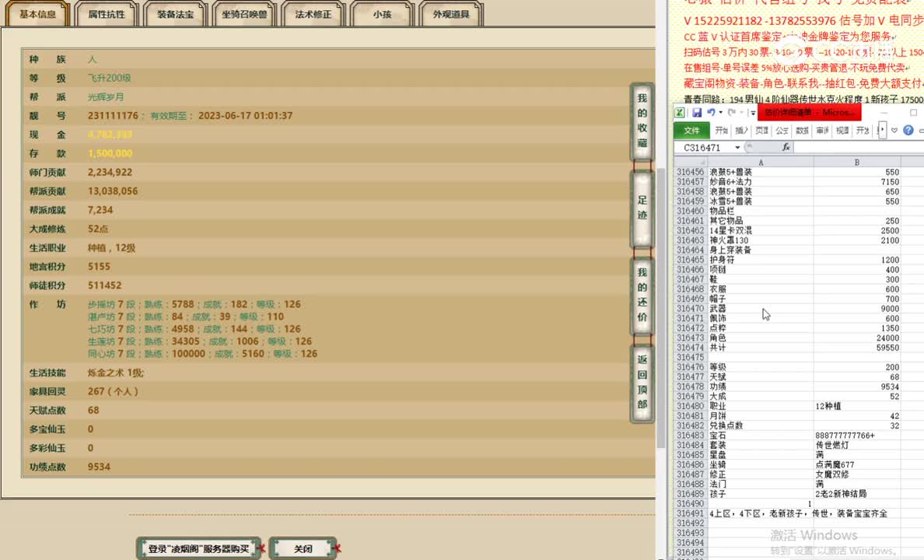Minimize the ribbon heart-shaped caret
The height and width of the screenshot is (560, 924).
click(894, 130)
